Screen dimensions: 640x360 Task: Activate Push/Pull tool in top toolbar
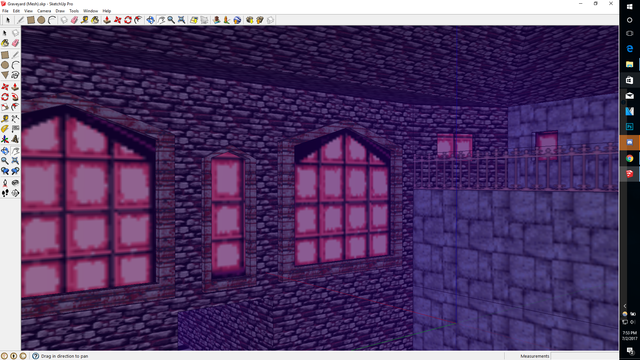click(107, 20)
